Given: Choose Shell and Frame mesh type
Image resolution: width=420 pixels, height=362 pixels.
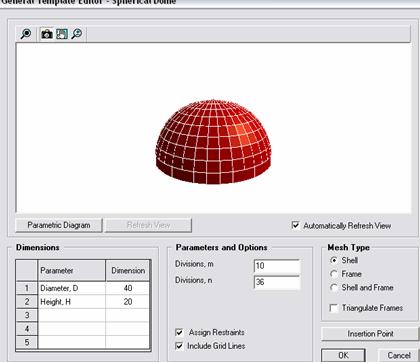Looking at the screenshot, I should point(334,288).
